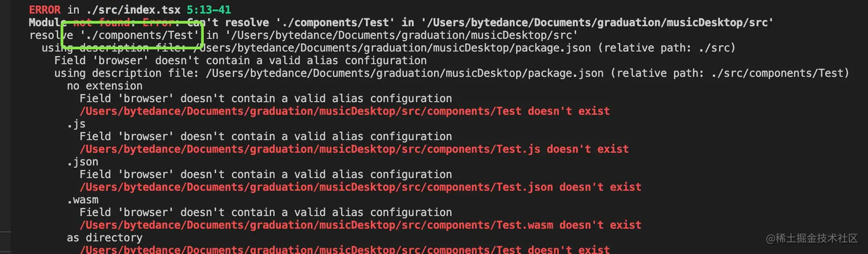Click the red Test.json doesn't exist path
This screenshot has height=254, width=868.
[x=361, y=187]
